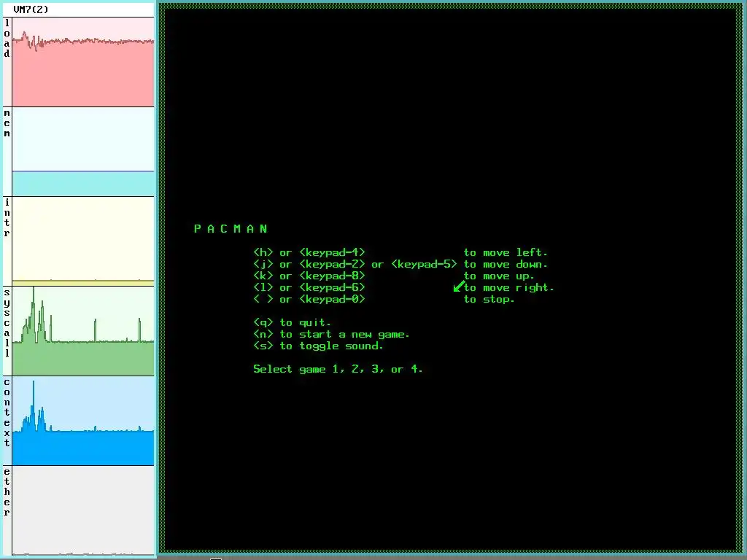Click the '<s> to toggle sound.' line

point(318,346)
